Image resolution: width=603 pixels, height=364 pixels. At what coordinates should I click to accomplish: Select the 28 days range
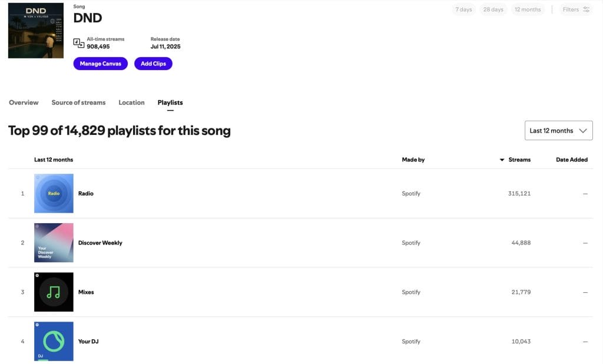click(493, 9)
